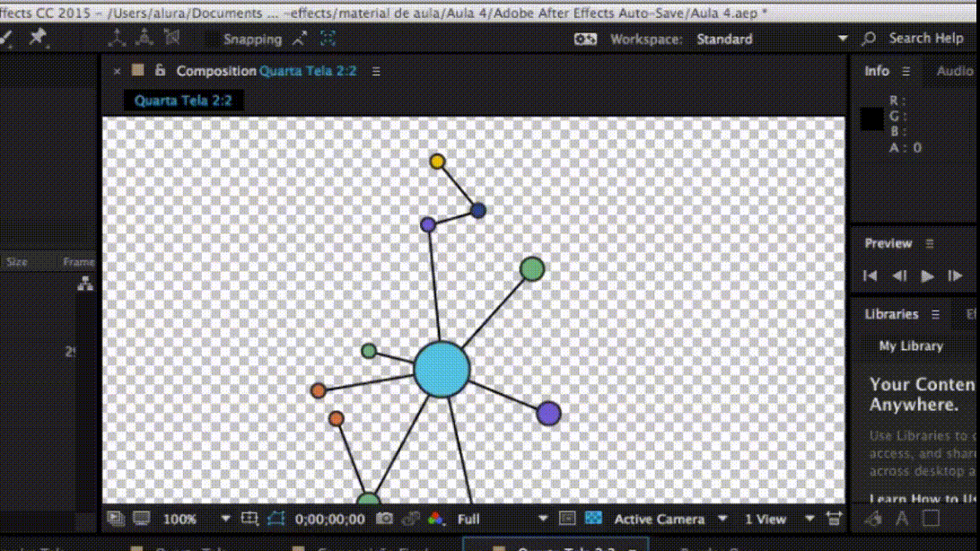
Task: Click the RGB channel display icon
Action: tap(435, 519)
